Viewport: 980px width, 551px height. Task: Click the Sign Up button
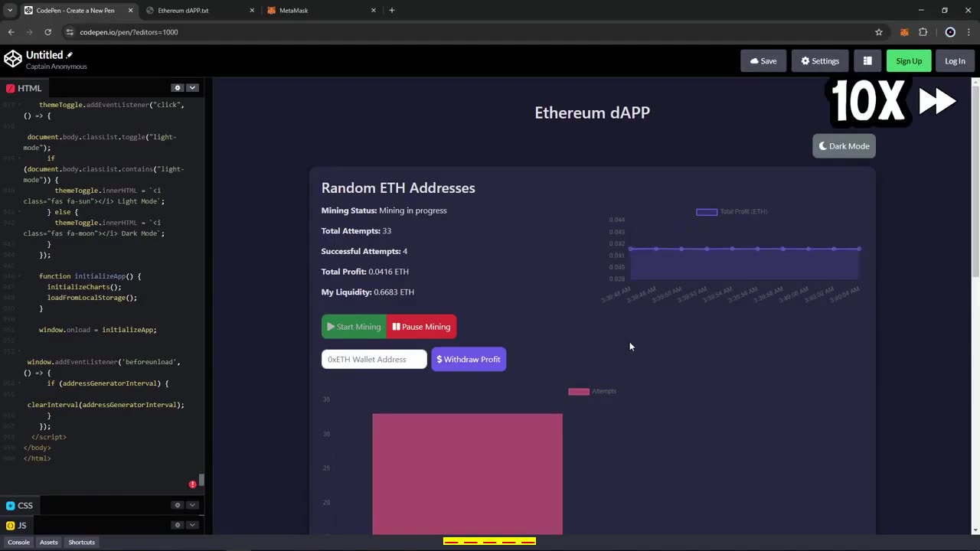click(909, 61)
